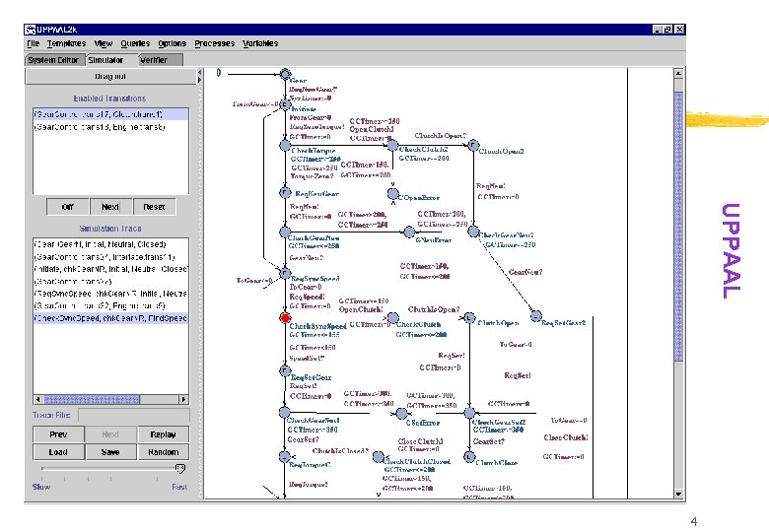Select the enabled transition containing trans17
This screenshot has width=769, height=532.
(x=110, y=114)
